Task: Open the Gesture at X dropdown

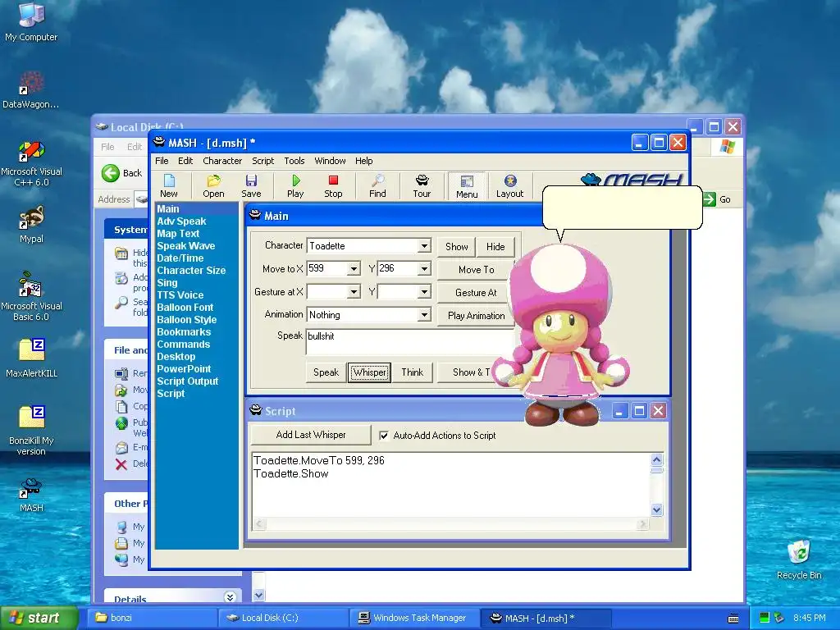Action: (x=354, y=292)
